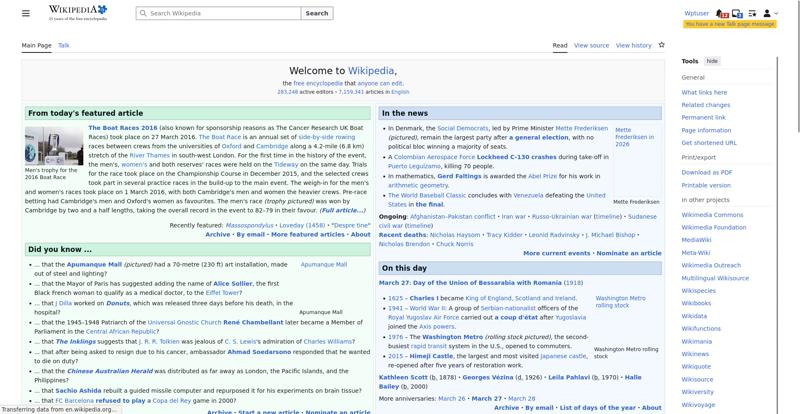This screenshot has height=414, width=800.
Task: Hide the Tools sidebar
Action: click(712, 61)
